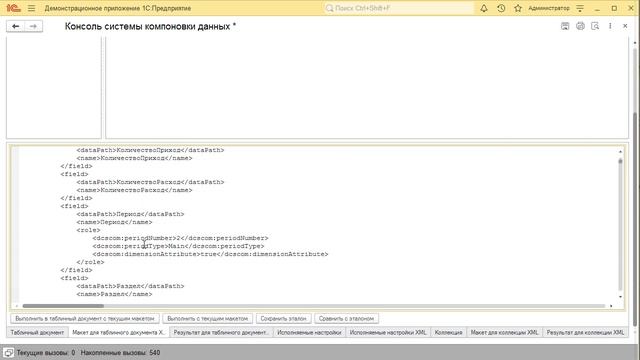Click Сохранить эталон button
Screen dimensions: 640x360
coord(283,318)
